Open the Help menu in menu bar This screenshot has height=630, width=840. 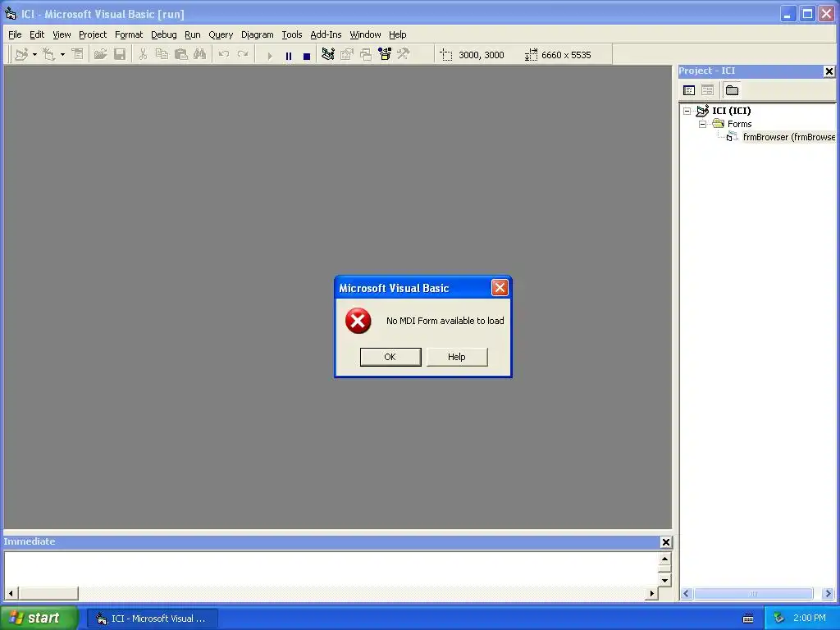pyautogui.click(x=398, y=34)
